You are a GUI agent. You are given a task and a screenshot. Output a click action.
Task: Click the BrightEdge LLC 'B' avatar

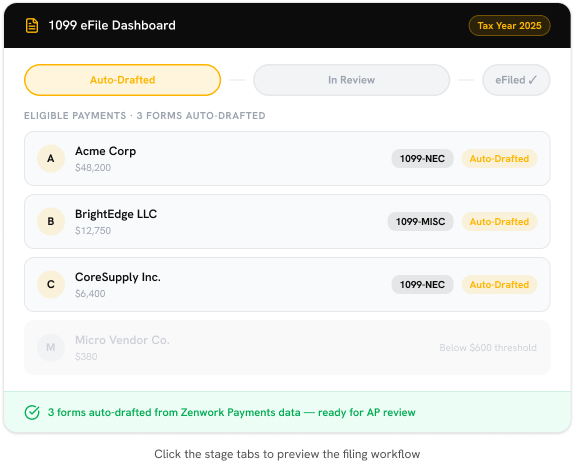[x=51, y=221]
